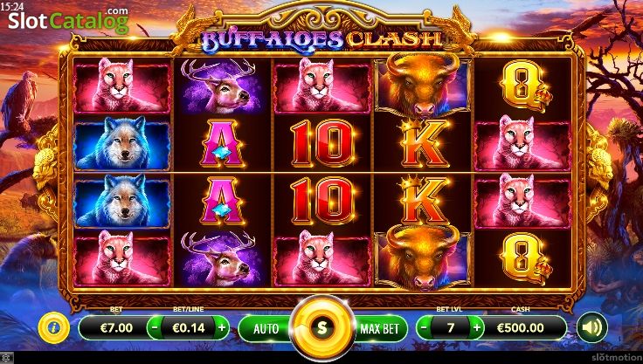The height and width of the screenshot is (364, 643).
Task: Set maximum bet with MAX BET
Action: click(380, 328)
